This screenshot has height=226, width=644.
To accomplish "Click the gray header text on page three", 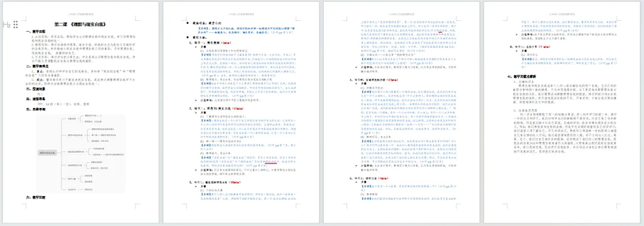I will click(x=402, y=14).
